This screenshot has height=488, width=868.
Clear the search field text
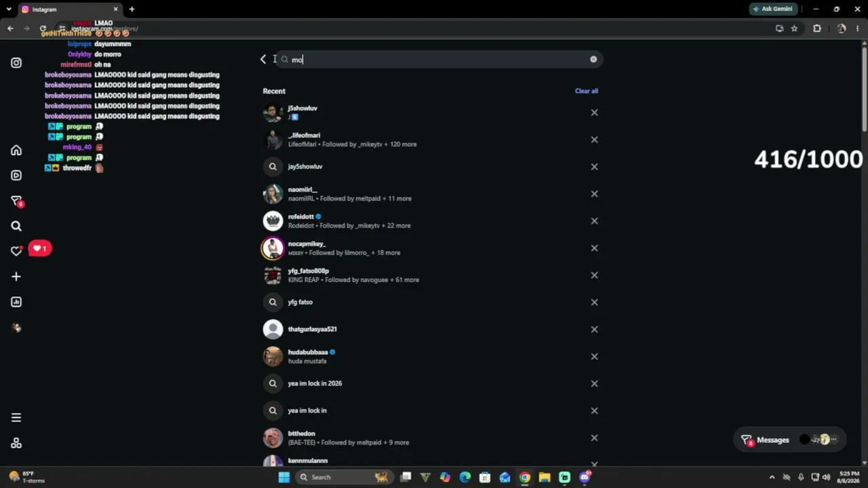[593, 60]
